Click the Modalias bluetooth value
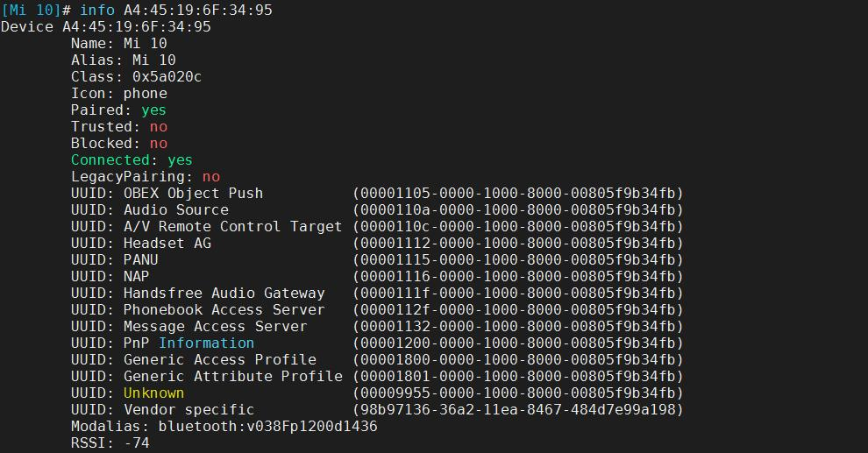Screen dimensions: 868x453 [267, 426]
